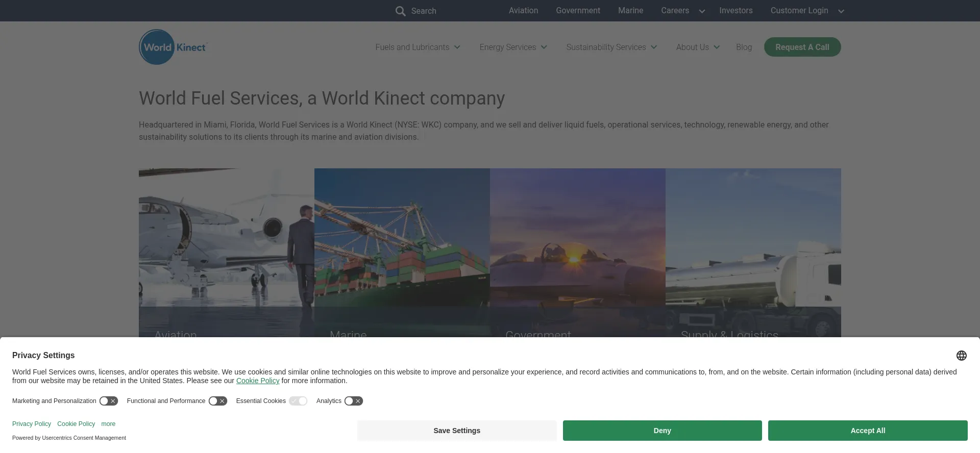Screen dimensions: 980x453
Task: Click the search magnifier icon
Action: (x=400, y=11)
